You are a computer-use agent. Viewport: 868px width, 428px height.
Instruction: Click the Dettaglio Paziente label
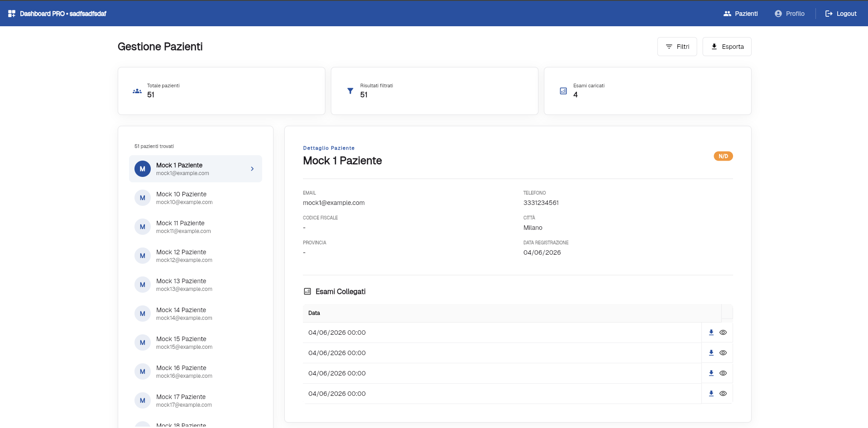coord(329,148)
